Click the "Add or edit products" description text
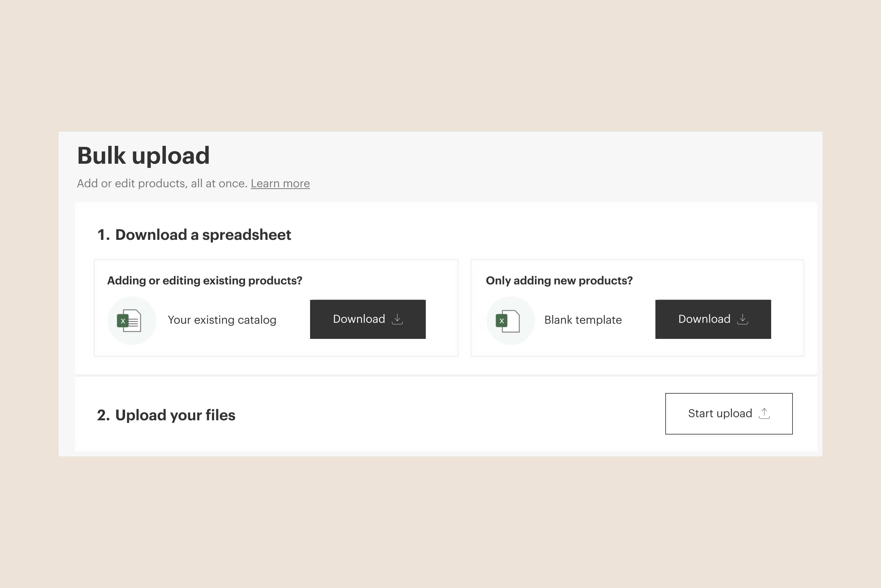881x588 pixels. 162,184
